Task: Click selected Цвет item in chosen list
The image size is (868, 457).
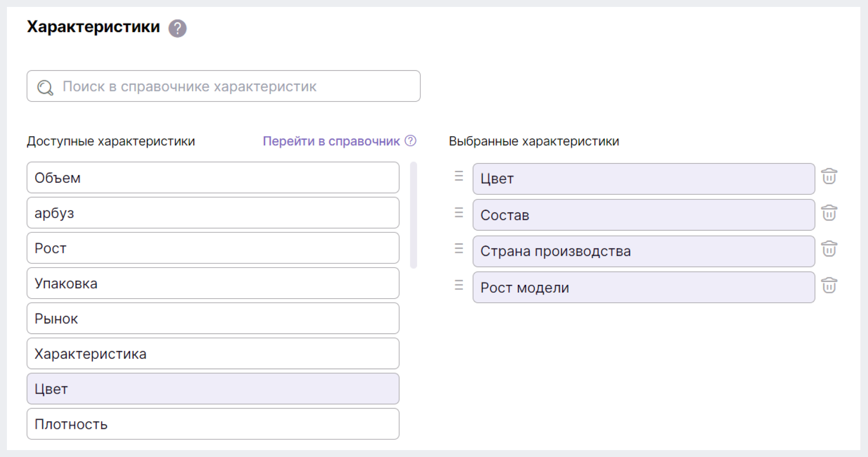Action: click(644, 179)
